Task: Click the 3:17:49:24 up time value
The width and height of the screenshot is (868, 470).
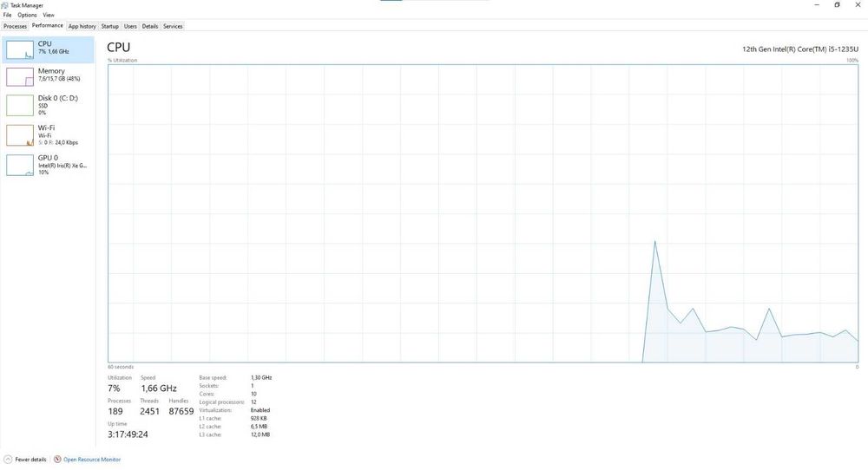Action: [x=128, y=434]
